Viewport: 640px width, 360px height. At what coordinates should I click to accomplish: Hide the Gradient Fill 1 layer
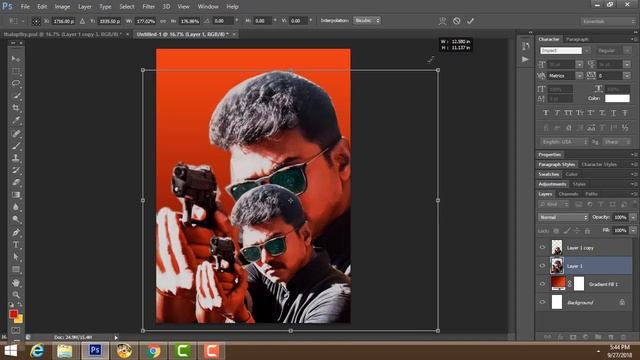click(x=542, y=284)
